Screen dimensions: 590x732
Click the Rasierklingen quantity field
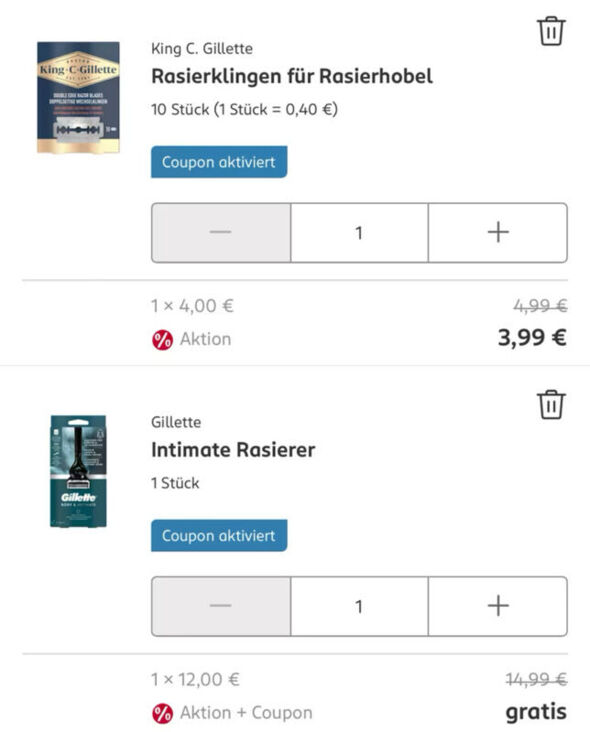(x=359, y=232)
